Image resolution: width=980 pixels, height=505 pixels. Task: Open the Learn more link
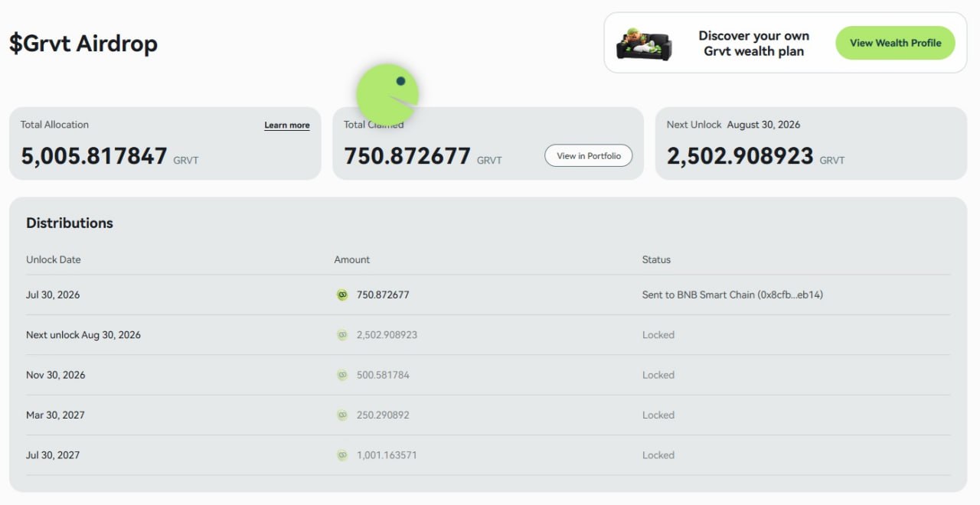tap(287, 125)
